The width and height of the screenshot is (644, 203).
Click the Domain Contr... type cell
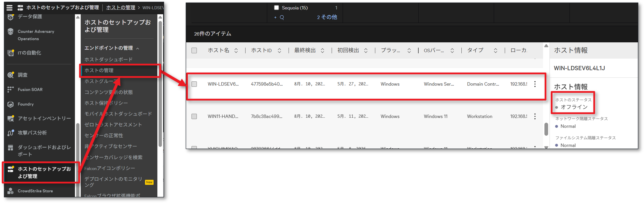(483, 84)
